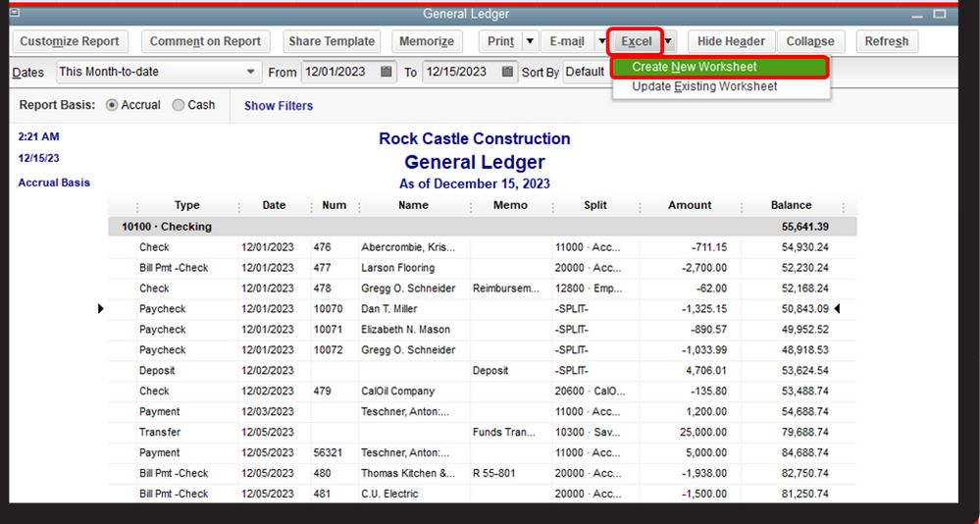Select Accrual report basis
Viewport: 980px width, 524px height.
[x=112, y=105]
